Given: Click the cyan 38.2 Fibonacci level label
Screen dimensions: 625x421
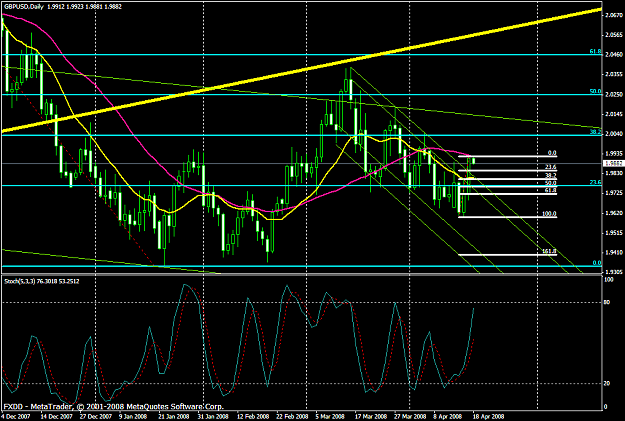Looking at the screenshot, I should [x=595, y=131].
